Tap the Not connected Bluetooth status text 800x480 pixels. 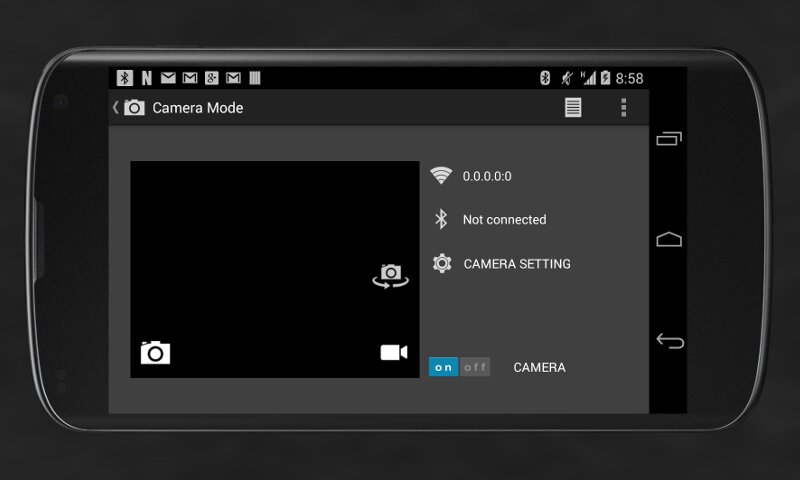click(504, 219)
